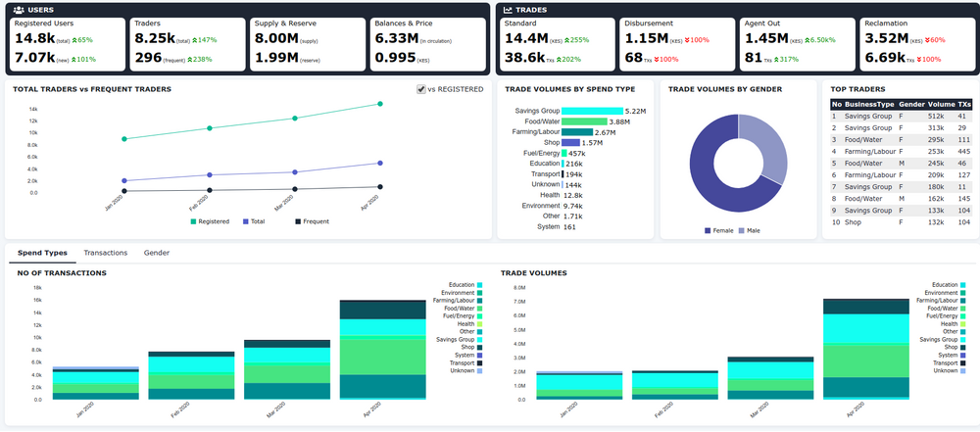
Task: Click the TXs column header in Top Traders
Action: (x=964, y=104)
